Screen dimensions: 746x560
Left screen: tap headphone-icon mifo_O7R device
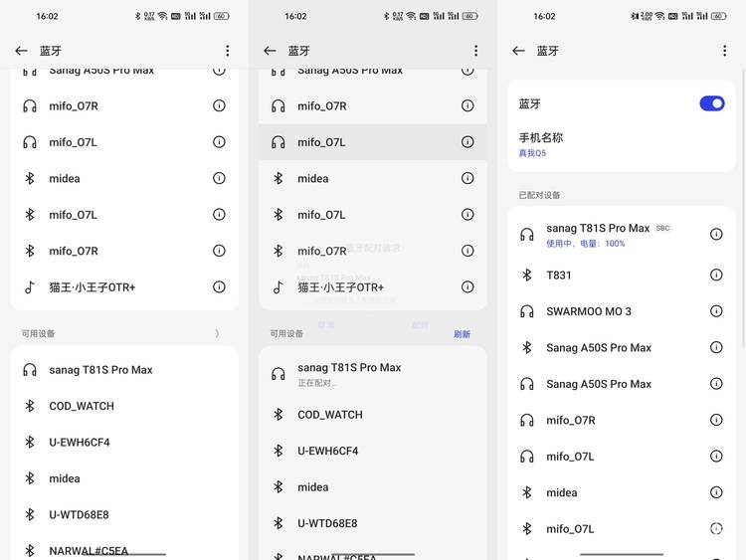point(124,105)
